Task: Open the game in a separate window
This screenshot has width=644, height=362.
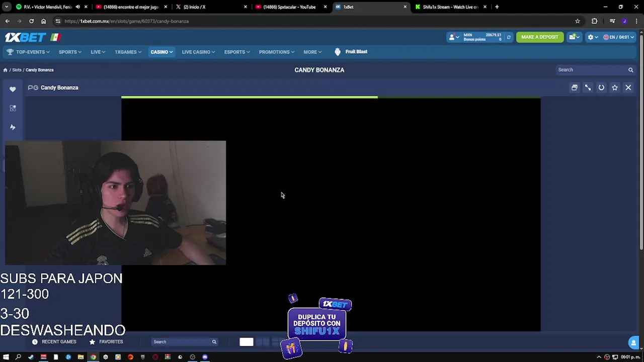Action: tap(574, 87)
